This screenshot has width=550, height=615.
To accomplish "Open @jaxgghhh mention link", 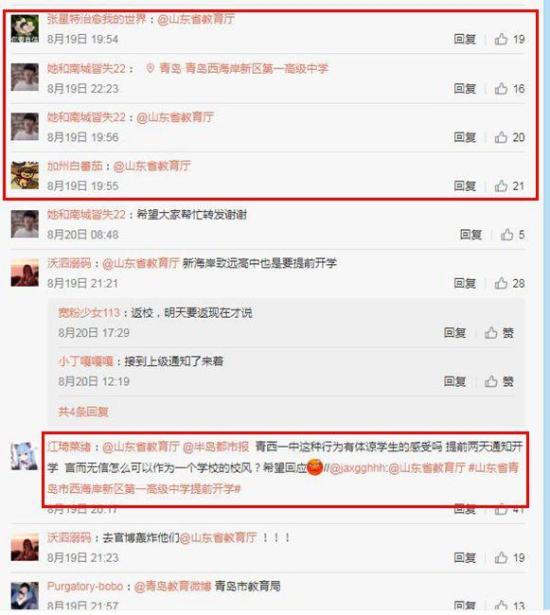I will click(x=359, y=468).
